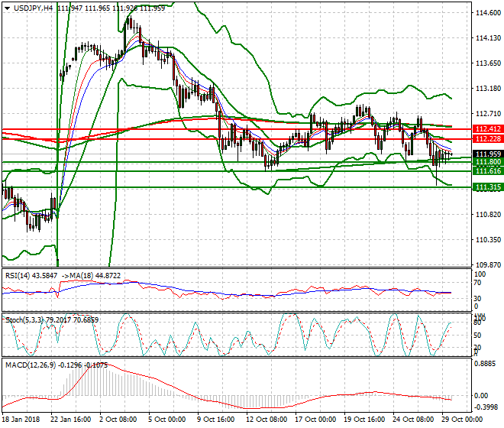504x428 pixels.
Task: Click the 110.820 price scale value
Action: click(488, 214)
